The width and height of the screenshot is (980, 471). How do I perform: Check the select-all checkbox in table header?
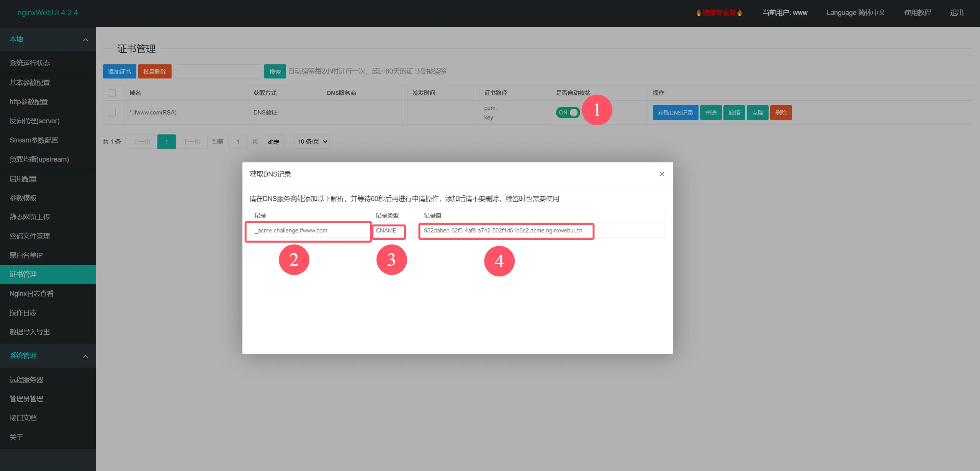[112, 93]
